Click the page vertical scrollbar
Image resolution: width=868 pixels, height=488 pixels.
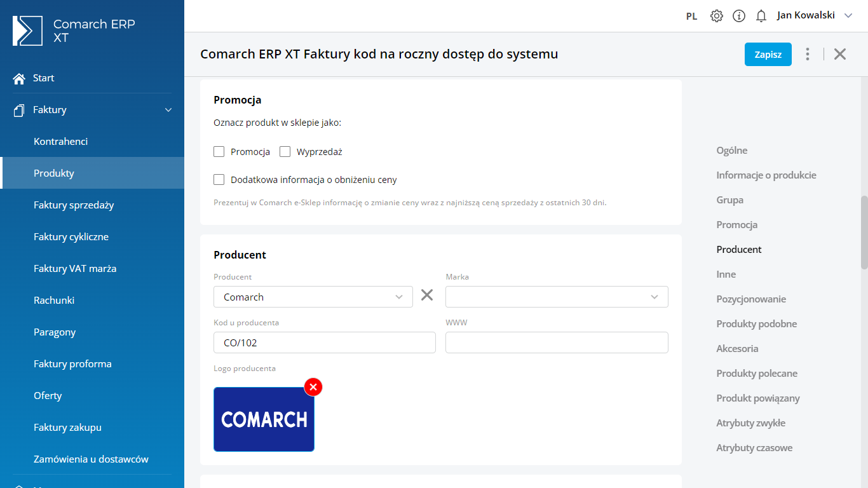[x=864, y=232]
